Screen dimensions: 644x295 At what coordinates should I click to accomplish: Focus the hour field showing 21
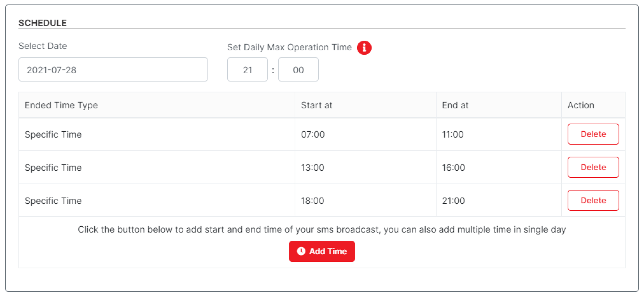pos(247,70)
